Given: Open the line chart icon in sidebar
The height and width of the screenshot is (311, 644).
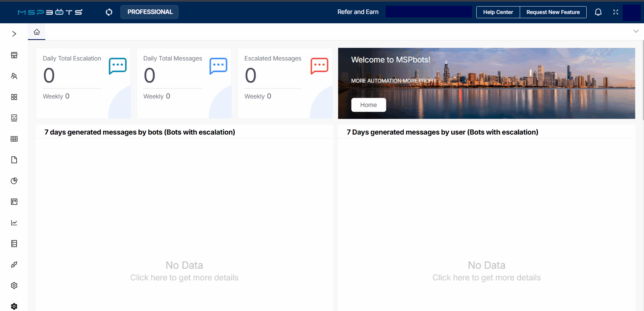Looking at the screenshot, I should [14, 223].
